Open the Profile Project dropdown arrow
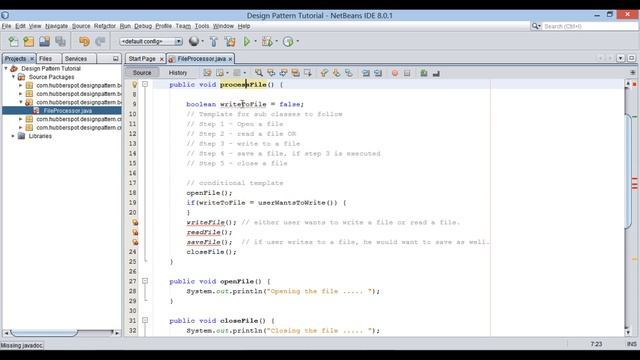Image resolution: width=640 pixels, height=360 pixels. tap(298, 41)
